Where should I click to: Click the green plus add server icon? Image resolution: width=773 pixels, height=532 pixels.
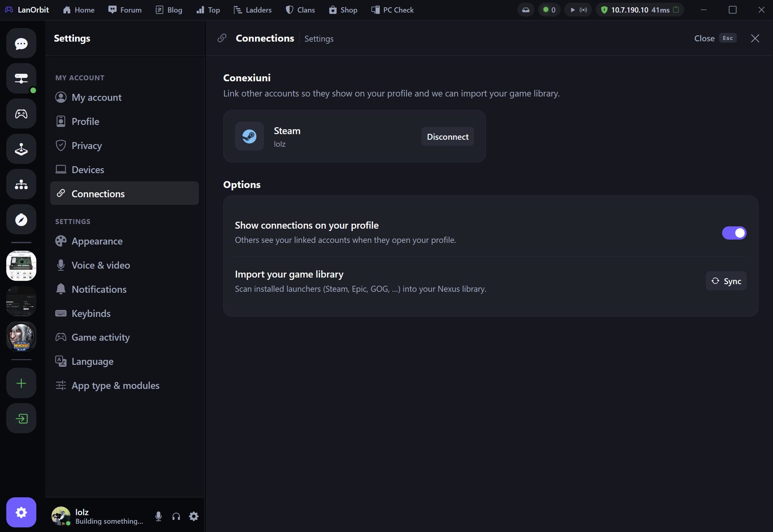pyautogui.click(x=21, y=383)
